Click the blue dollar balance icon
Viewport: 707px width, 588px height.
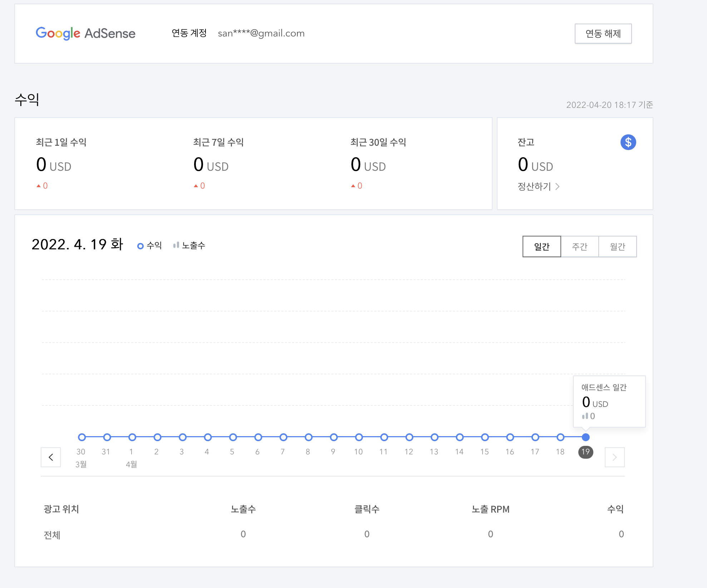pyautogui.click(x=628, y=142)
